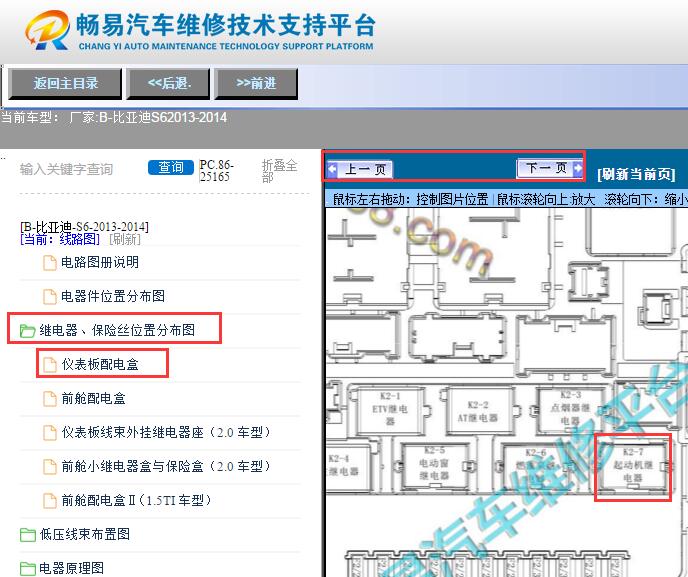Open next page with 下一页
The height and width of the screenshot is (577, 688).
[550, 168]
